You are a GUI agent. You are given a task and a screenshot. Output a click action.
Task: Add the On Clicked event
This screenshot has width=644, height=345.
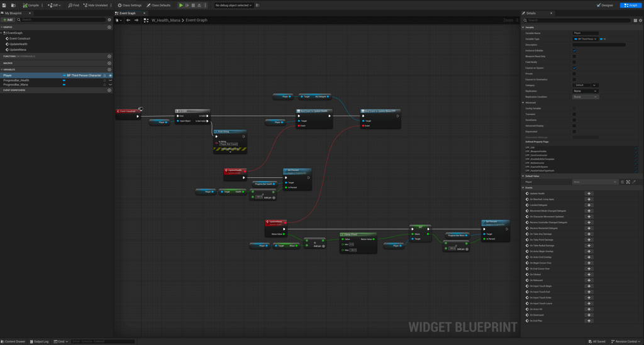click(589, 275)
